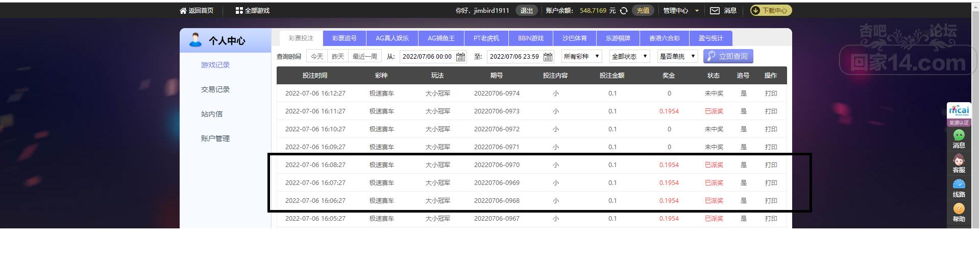Click 打印 for period 20220706-0972

tap(771, 129)
